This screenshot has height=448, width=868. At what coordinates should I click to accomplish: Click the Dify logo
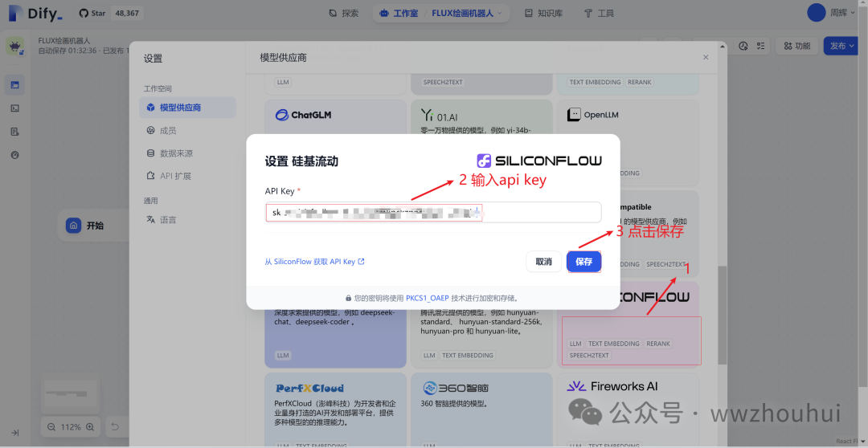click(35, 14)
